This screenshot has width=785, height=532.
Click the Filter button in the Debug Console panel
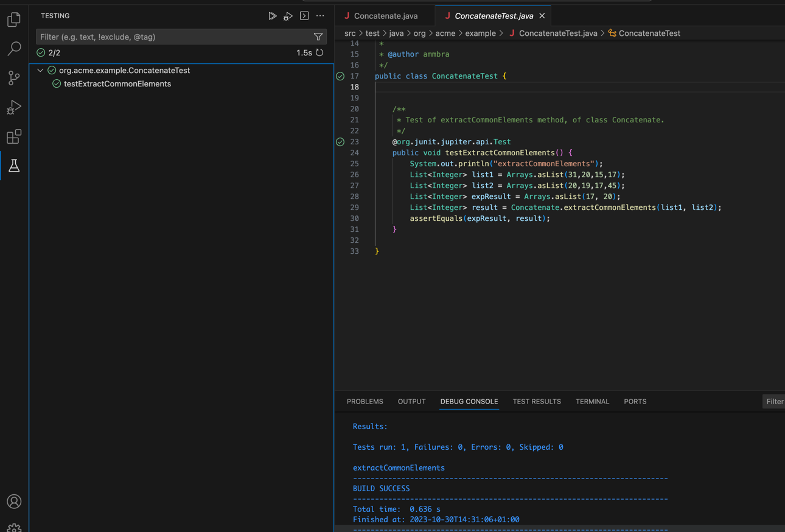(x=774, y=401)
